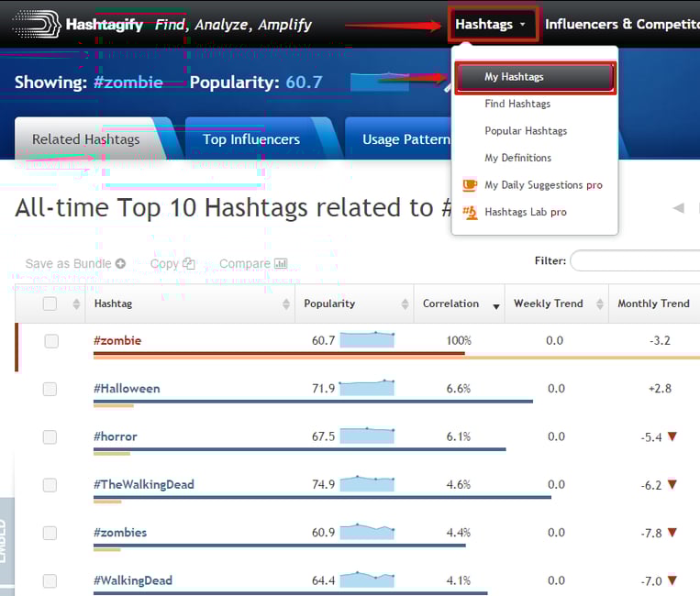Open the #Halloween hashtag link
This screenshot has width=700, height=596.
click(127, 389)
